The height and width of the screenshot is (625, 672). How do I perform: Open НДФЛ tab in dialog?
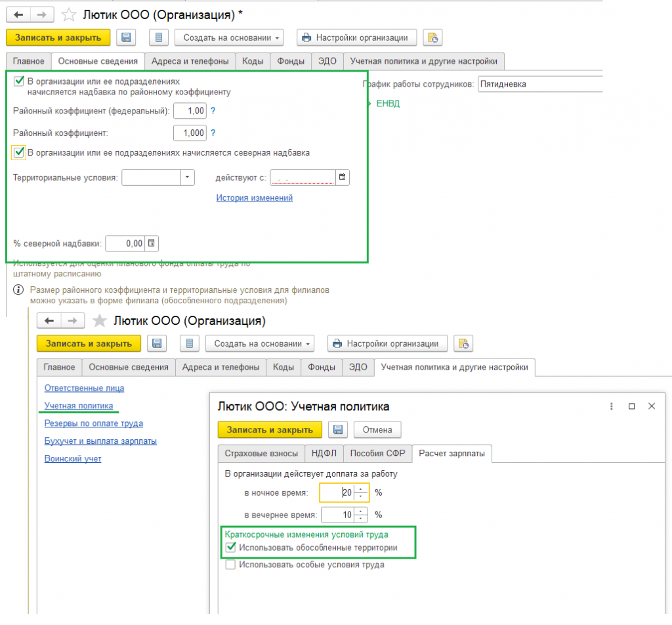pos(324,454)
